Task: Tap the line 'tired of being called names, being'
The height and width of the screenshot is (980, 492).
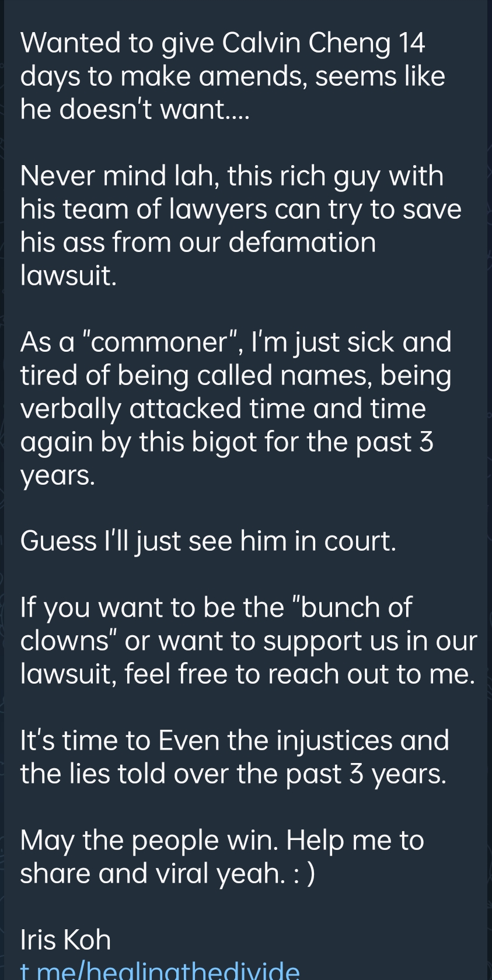Action: tap(236, 375)
